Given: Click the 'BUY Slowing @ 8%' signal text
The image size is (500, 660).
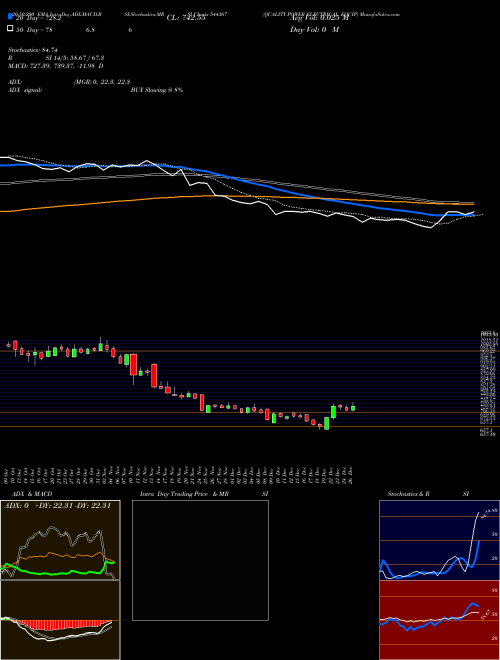Looking at the screenshot, I should 157,90.
